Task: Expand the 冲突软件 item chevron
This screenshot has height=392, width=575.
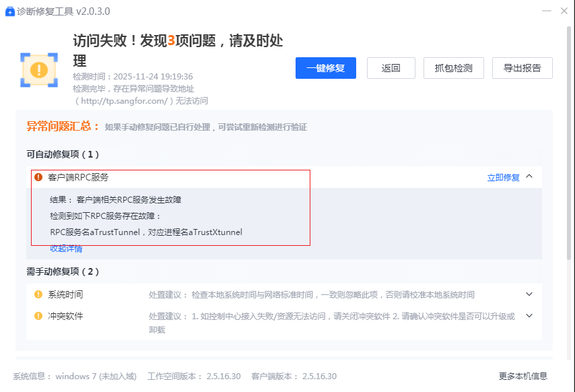Action: pyautogui.click(x=529, y=316)
